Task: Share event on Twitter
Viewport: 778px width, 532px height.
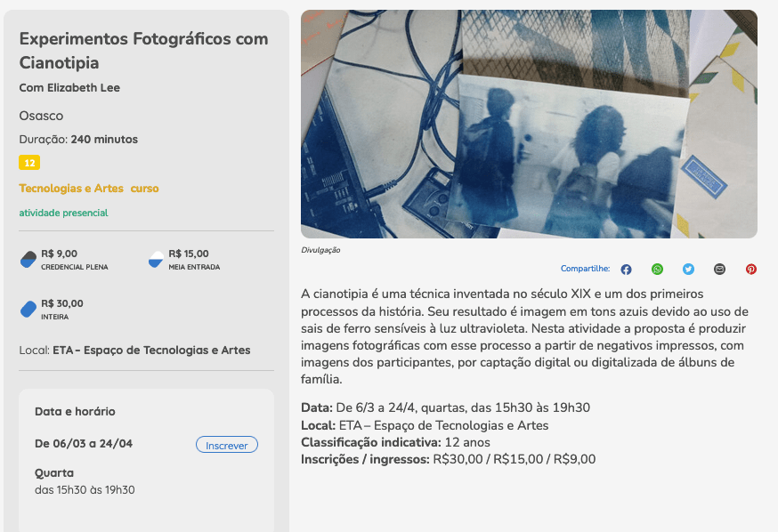Action: (688, 270)
